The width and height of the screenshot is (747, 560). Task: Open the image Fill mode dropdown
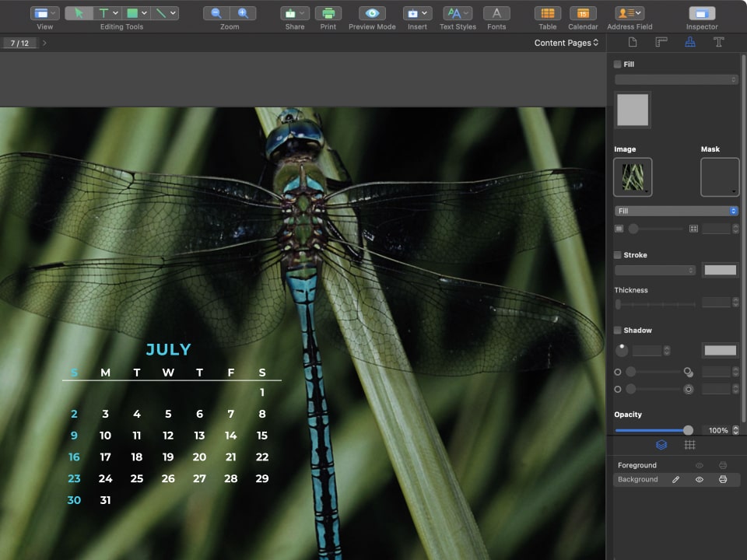click(x=676, y=211)
